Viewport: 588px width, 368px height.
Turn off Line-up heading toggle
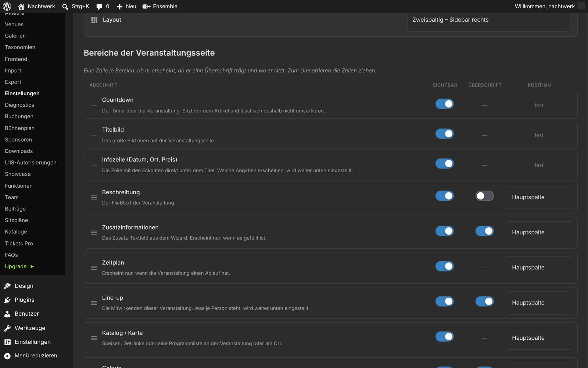tap(484, 301)
